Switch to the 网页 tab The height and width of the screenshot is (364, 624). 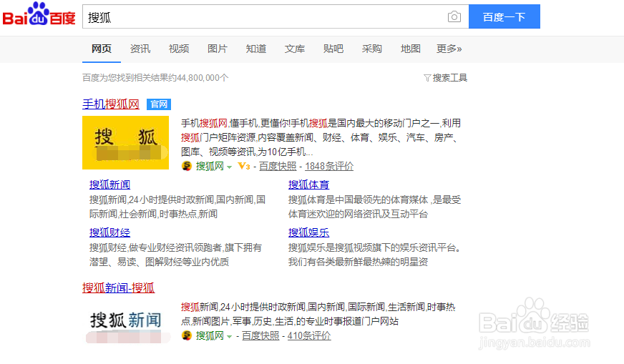click(102, 49)
